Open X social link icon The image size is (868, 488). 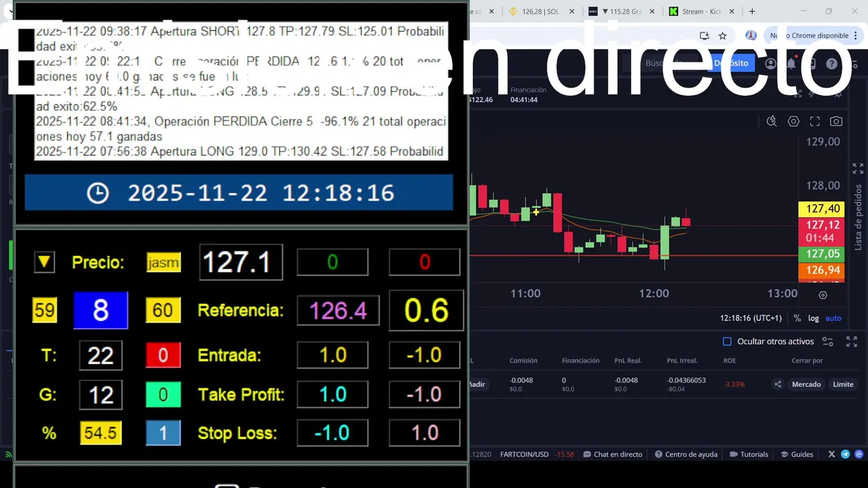coord(832,454)
